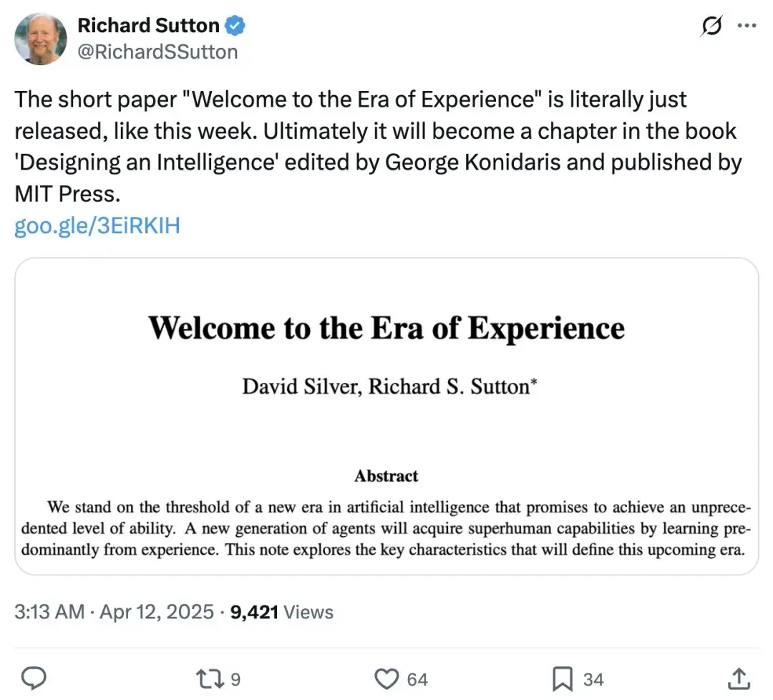Click the Apr 12, 2025 timestamp
Screen dimensions: 773x700
[157, 612]
